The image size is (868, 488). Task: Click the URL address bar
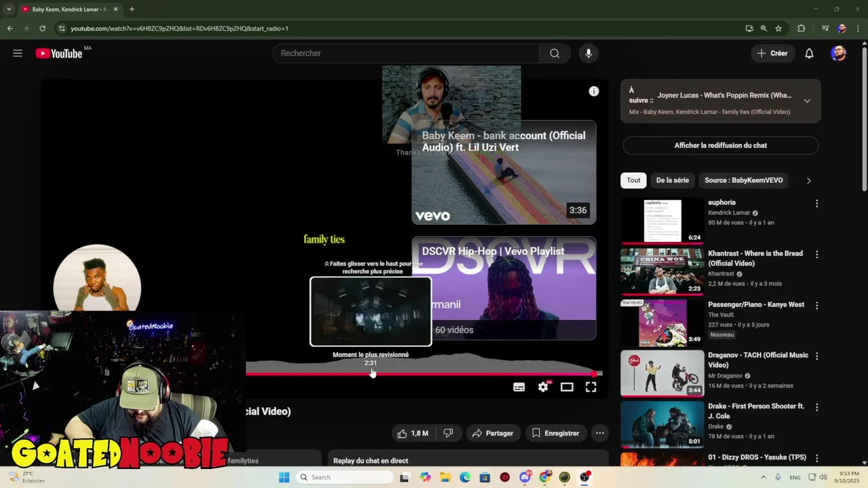pyautogui.click(x=400, y=28)
